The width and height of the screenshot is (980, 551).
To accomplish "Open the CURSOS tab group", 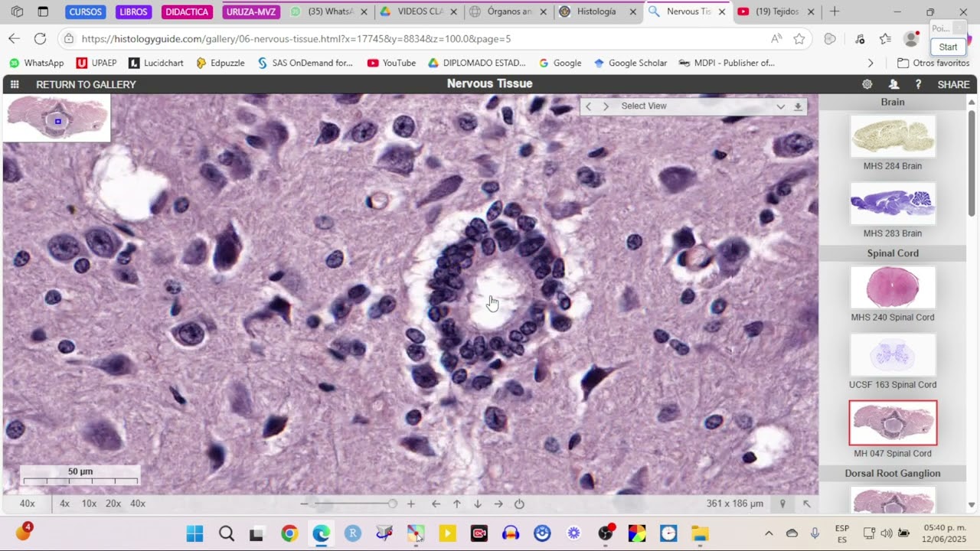I will [x=85, y=11].
